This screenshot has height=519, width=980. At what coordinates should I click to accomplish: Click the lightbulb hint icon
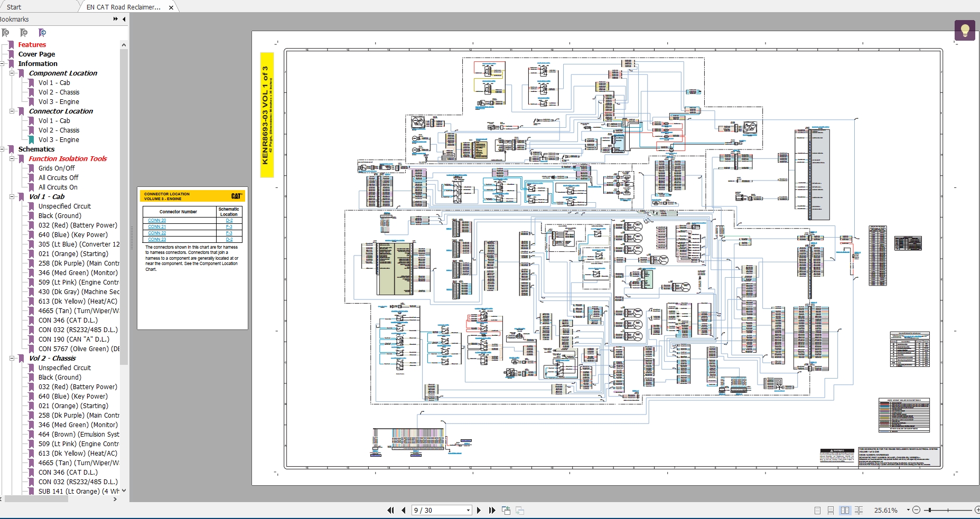point(964,31)
